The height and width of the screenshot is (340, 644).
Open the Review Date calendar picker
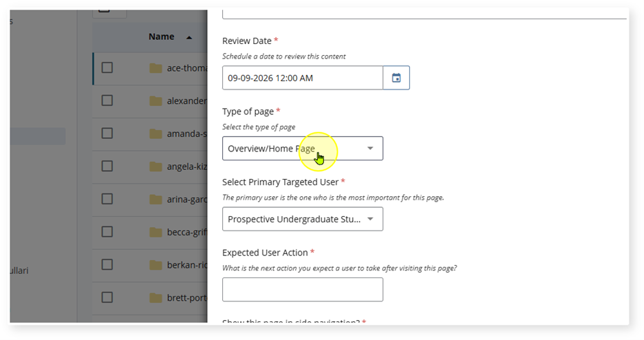(x=396, y=78)
